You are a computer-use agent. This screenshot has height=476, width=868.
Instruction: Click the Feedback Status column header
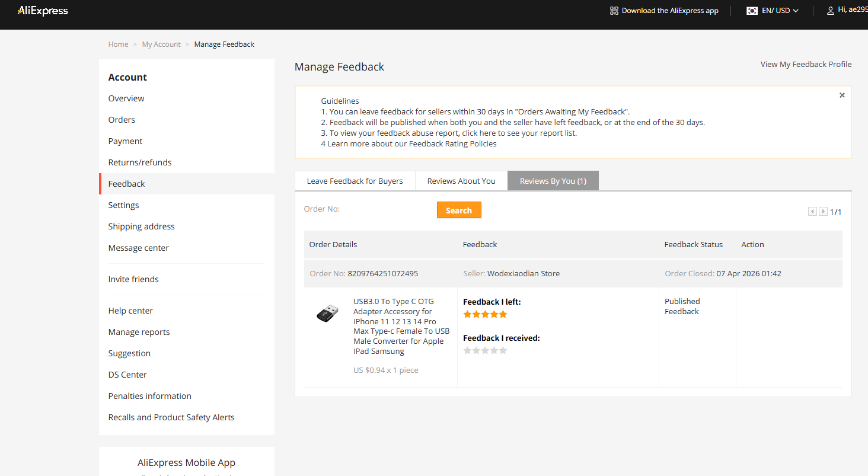click(x=694, y=244)
